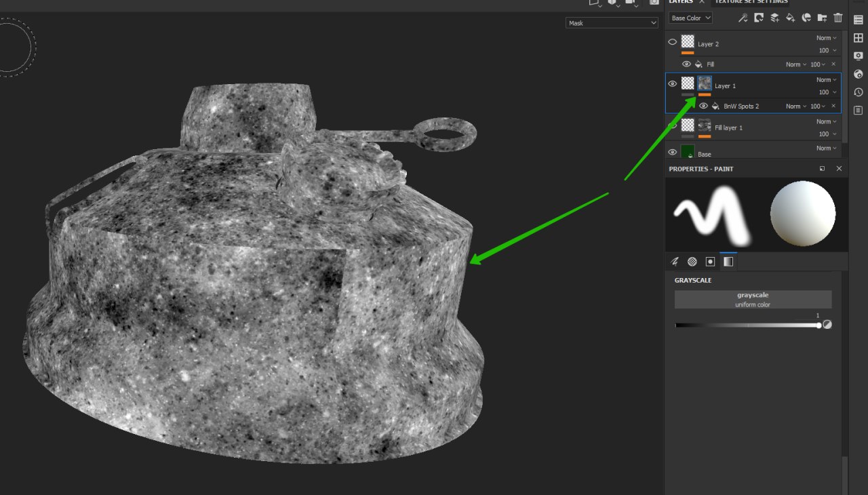Open the Mask viewport mode dropdown
Image resolution: width=868 pixels, height=495 pixels.
coord(612,23)
